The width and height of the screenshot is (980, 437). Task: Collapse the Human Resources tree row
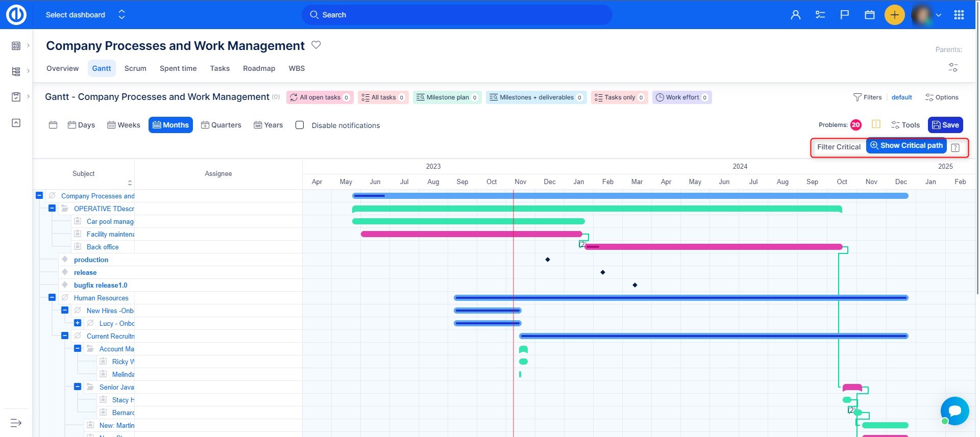tap(52, 297)
